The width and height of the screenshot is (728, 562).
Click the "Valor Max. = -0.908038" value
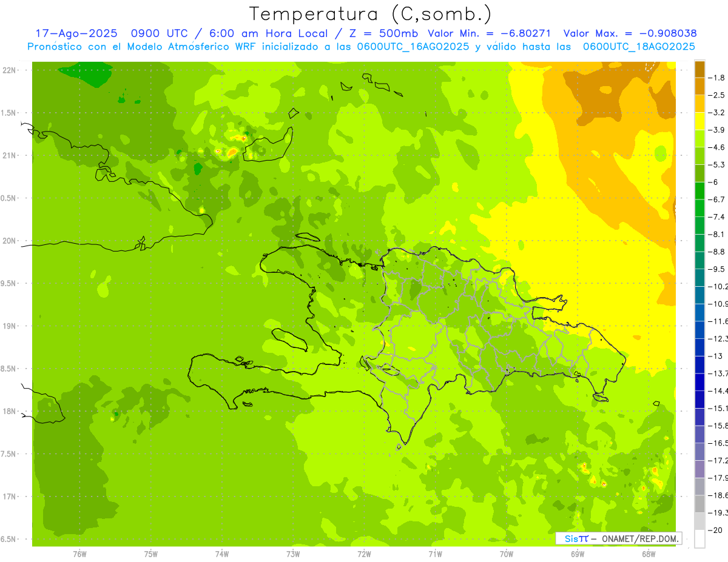[630, 33]
